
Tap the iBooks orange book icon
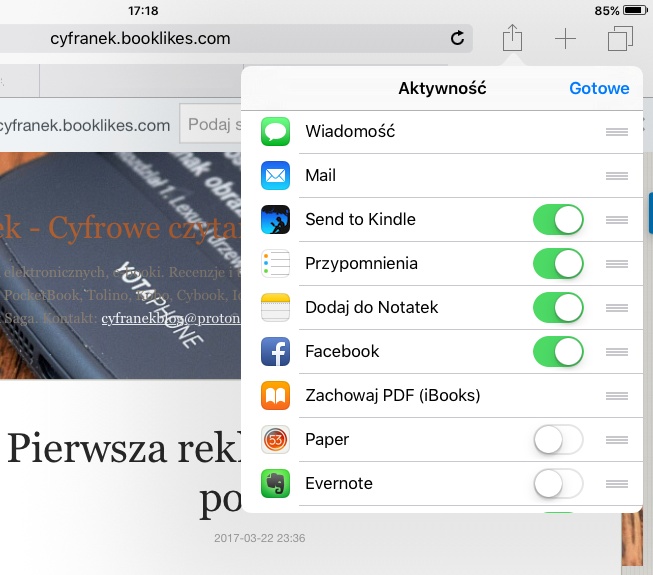[x=275, y=395]
